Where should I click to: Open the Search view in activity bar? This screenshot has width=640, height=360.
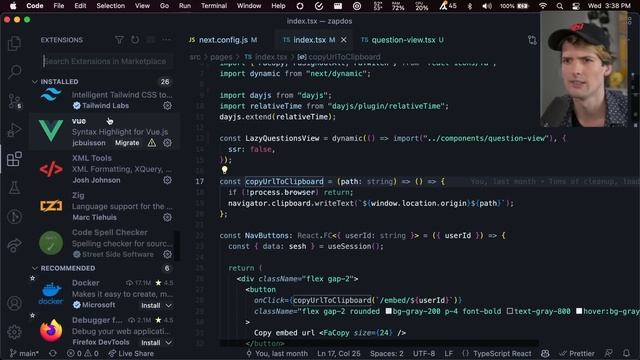[15, 72]
